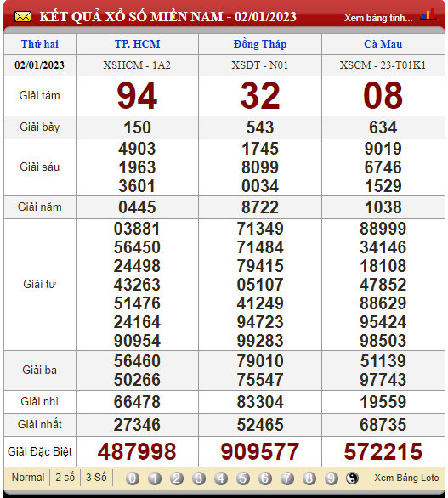Open Đồng Tháp province link

[260, 44]
